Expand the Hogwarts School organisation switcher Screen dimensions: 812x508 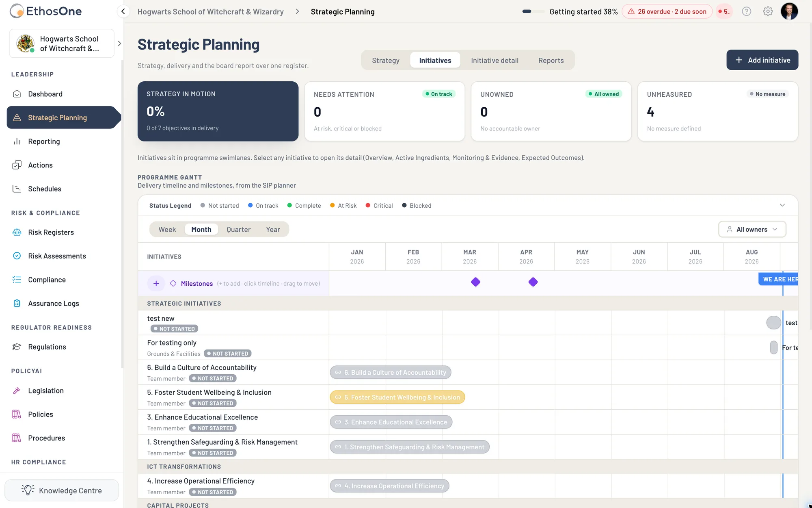click(119, 43)
